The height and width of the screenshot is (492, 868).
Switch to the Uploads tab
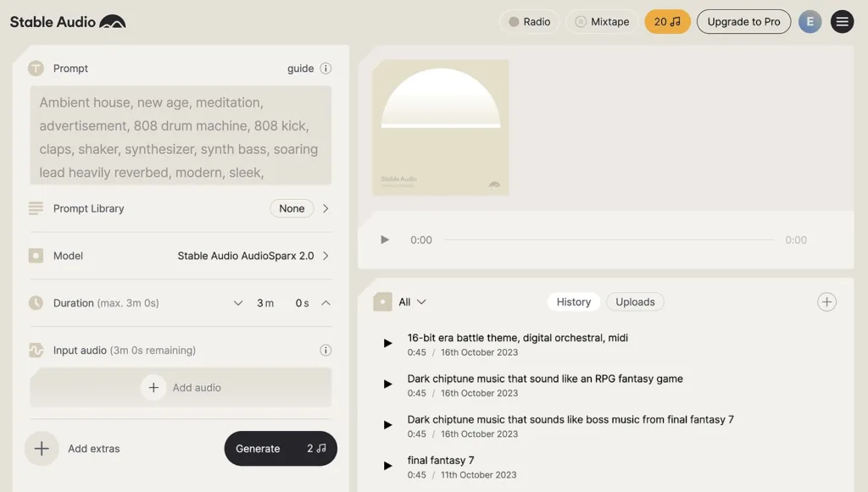(x=635, y=302)
